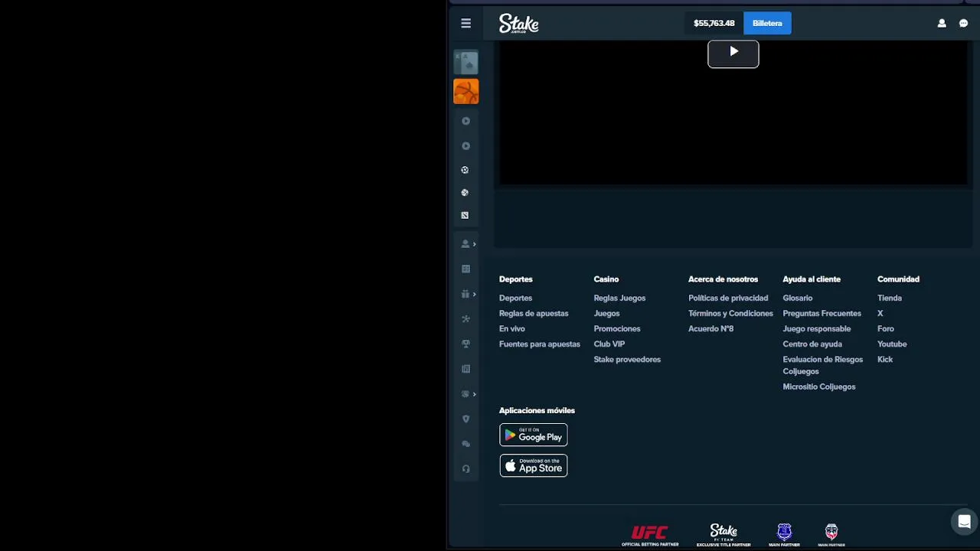The height and width of the screenshot is (551, 980).
Task: Open Reglas de apuestas link
Action: click(x=534, y=313)
